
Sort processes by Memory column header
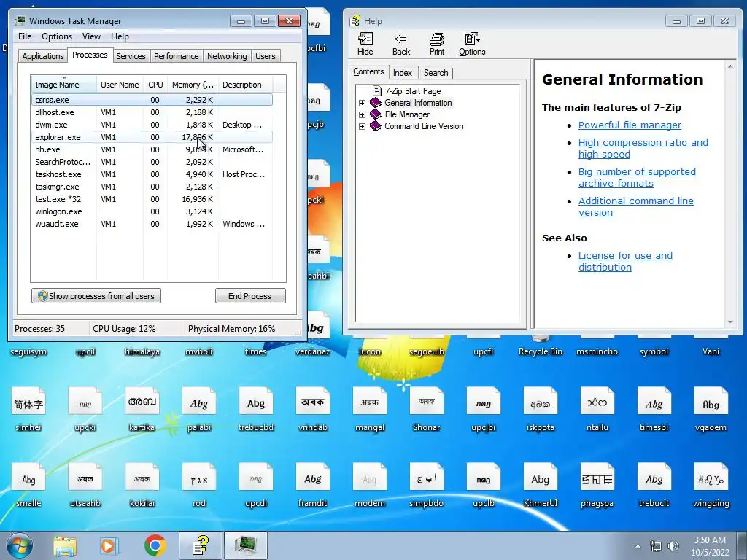pyautogui.click(x=193, y=85)
